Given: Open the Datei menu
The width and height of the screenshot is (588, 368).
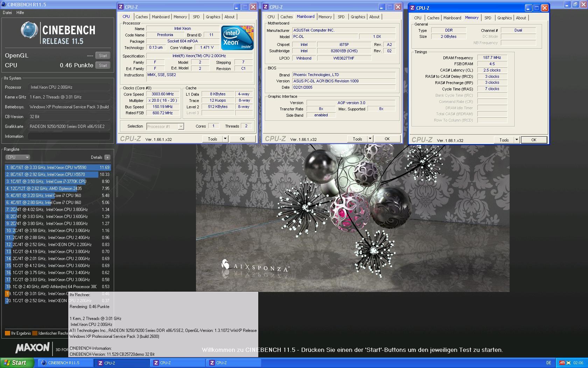Looking at the screenshot, I should click(7, 13).
